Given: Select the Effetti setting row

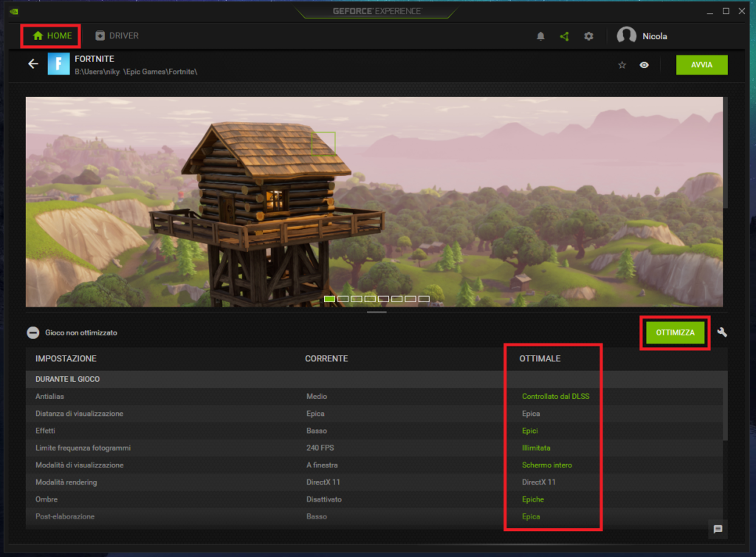Looking at the screenshot, I should click(x=374, y=431).
